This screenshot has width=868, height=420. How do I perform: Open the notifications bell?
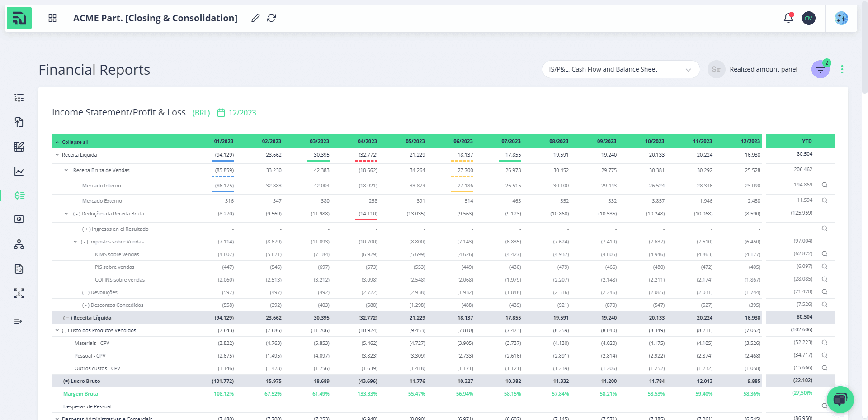[x=788, y=18]
